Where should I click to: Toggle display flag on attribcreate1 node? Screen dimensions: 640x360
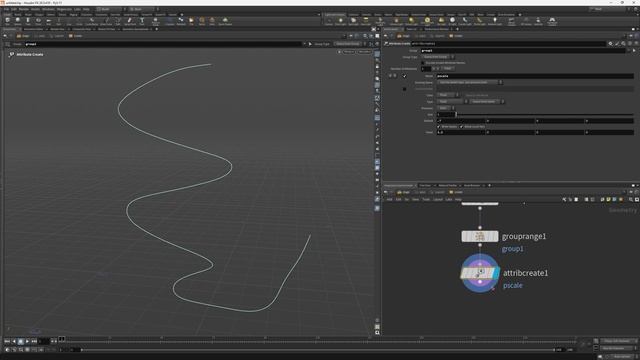click(x=496, y=273)
